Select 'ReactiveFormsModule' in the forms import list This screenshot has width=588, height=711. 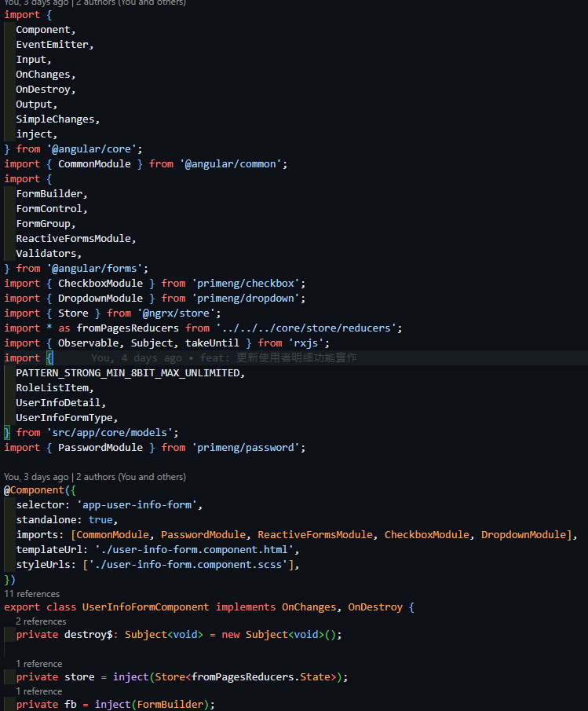pos(73,239)
